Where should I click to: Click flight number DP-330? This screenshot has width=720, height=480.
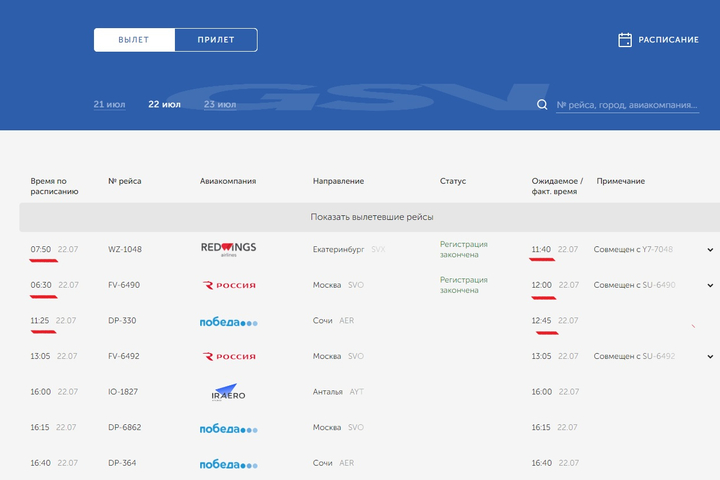122,321
